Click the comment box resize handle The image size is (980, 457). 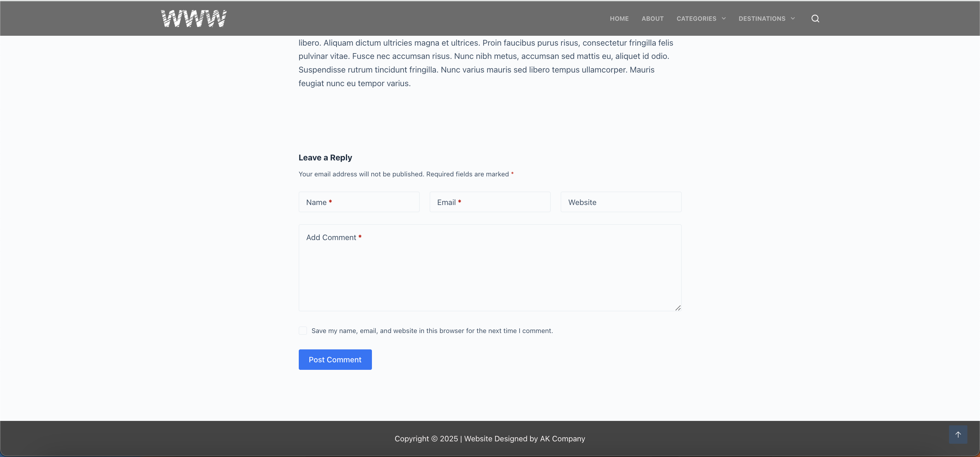pos(677,308)
